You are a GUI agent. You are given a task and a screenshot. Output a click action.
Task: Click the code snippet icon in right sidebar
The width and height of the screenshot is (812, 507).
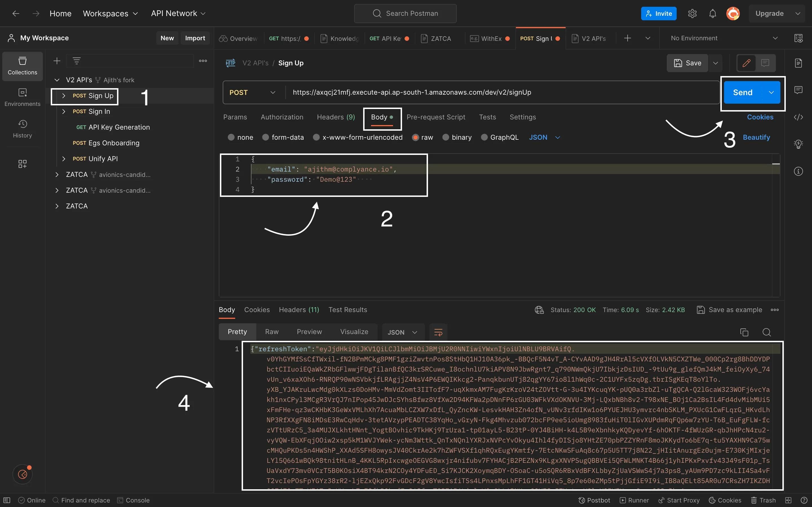(x=798, y=117)
